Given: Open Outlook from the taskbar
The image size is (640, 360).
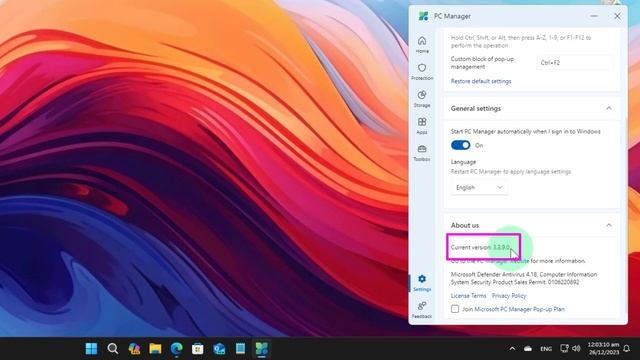Looking at the screenshot, I should pyautogui.click(x=219, y=349).
